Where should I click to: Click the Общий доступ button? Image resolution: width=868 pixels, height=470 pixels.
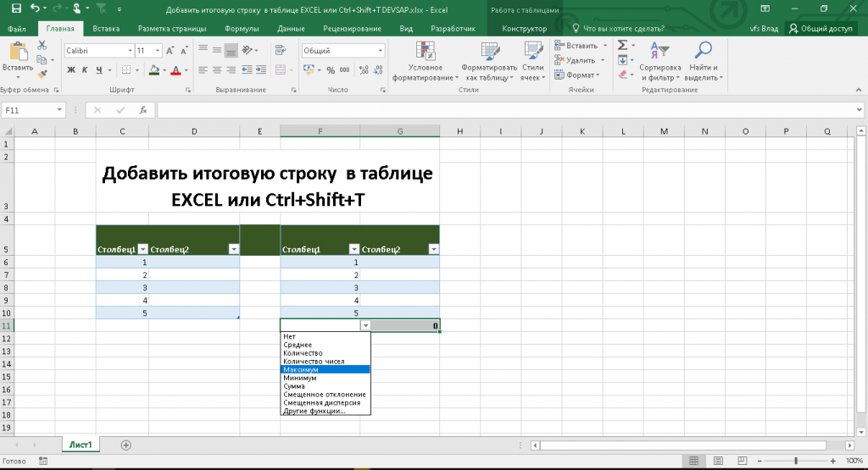pyautogui.click(x=821, y=28)
